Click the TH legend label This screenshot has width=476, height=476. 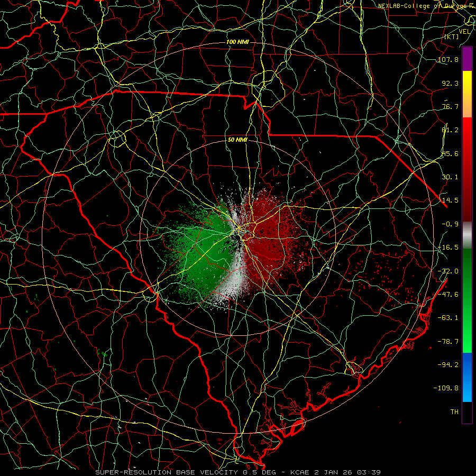454,412
